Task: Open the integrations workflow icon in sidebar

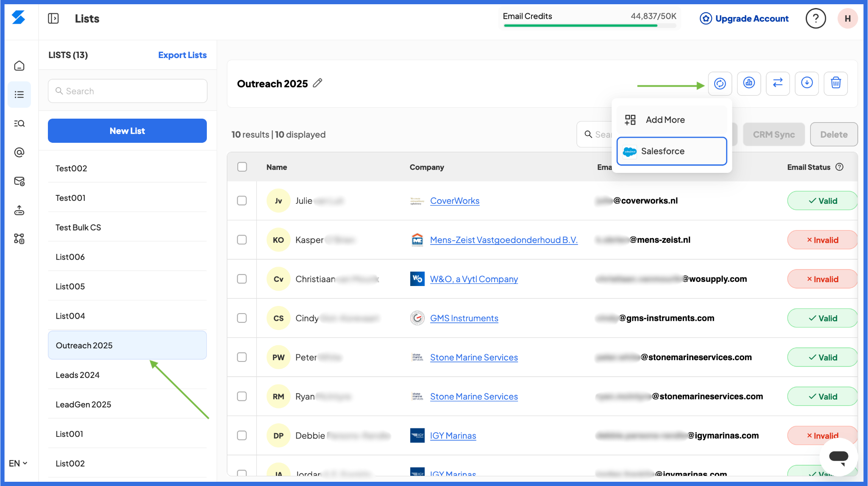Action: 19,239
